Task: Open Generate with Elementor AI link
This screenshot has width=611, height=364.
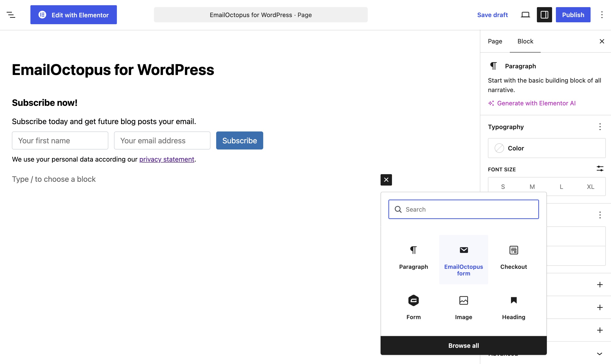Action: click(x=532, y=103)
